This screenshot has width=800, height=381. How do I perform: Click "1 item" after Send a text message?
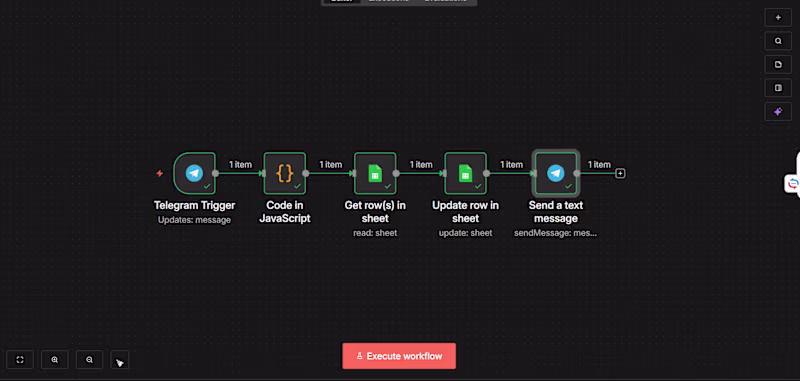599,165
